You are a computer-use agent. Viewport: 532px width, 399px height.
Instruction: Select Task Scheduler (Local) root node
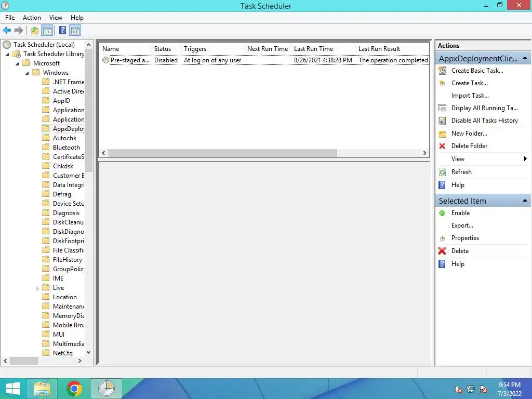(44, 45)
